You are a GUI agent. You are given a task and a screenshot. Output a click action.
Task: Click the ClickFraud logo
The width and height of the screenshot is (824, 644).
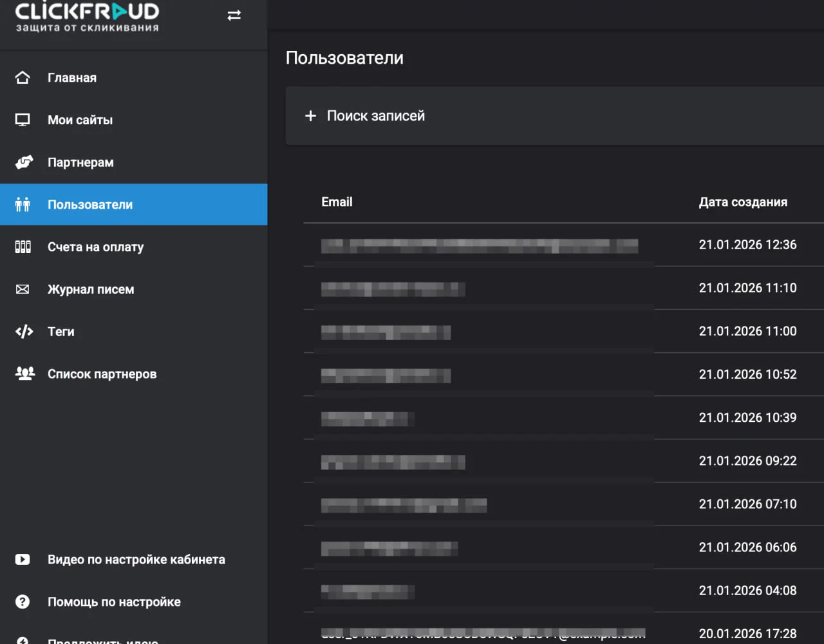click(x=87, y=17)
